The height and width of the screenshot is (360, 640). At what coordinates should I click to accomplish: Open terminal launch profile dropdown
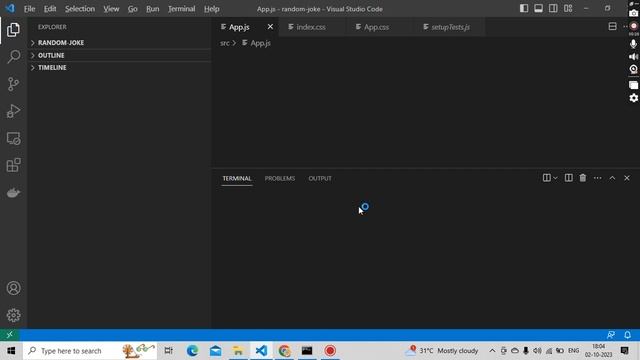pos(555,178)
